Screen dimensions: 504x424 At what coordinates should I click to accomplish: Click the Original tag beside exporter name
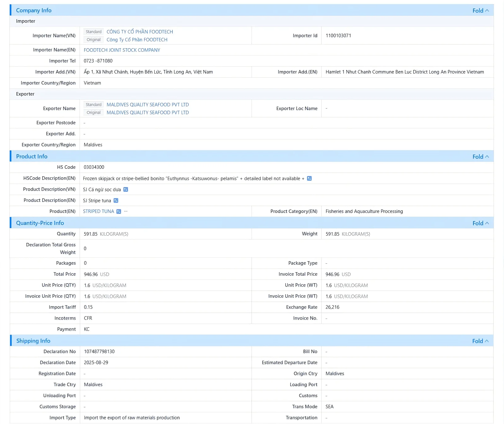click(x=93, y=113)
